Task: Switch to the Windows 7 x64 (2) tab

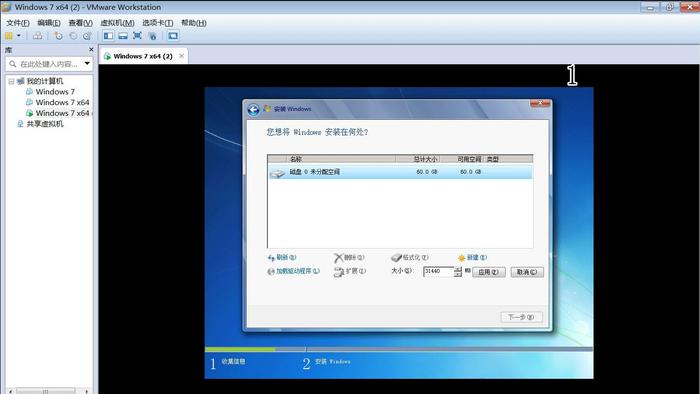Action: pyautogui.click(x=142, y=56)
